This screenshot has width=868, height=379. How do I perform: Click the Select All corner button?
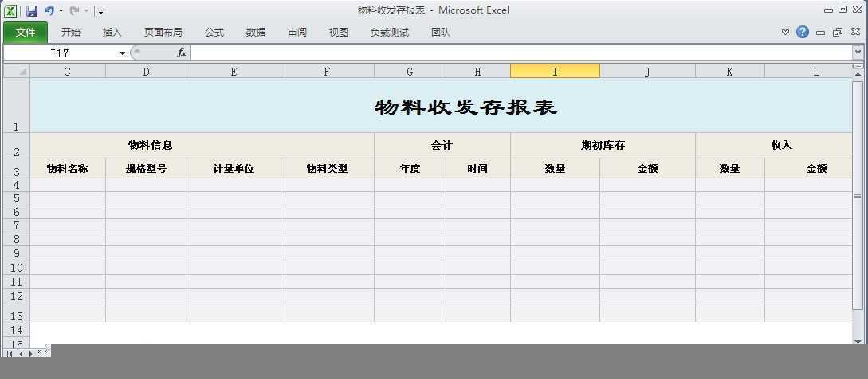click(x=17, y=72)
